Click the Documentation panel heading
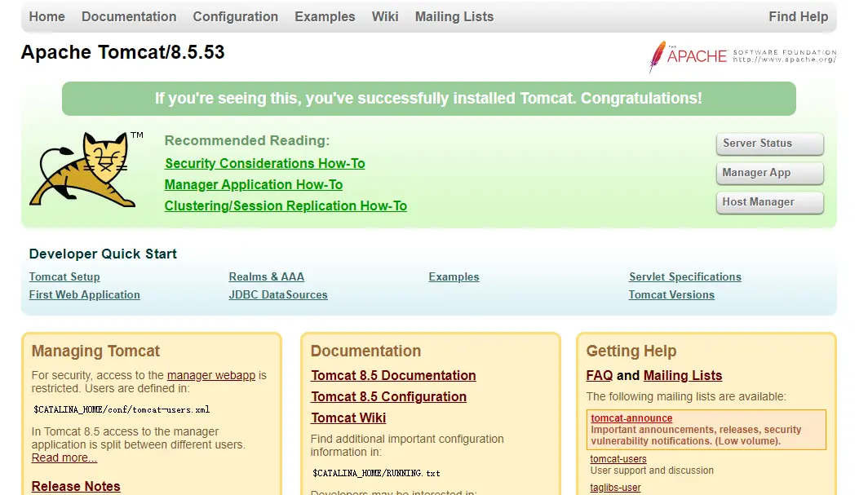 pyautogui.click(x=366, y=351)
